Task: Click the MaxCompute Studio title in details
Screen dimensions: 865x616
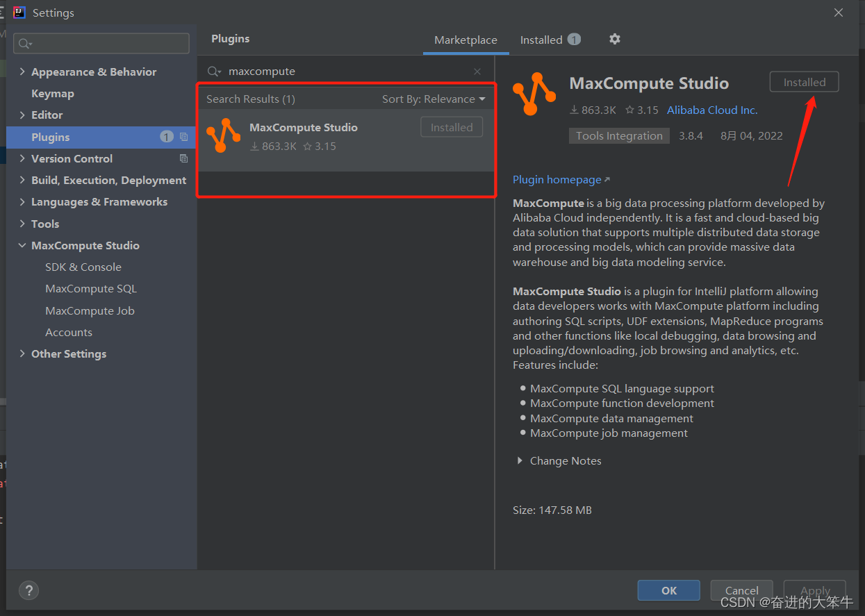Action: [649, 83]
